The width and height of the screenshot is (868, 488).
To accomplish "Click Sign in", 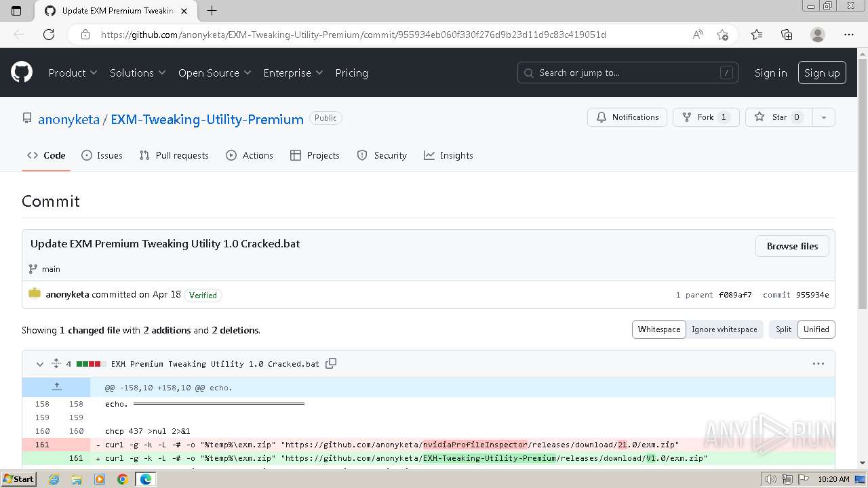I will 770,73.
